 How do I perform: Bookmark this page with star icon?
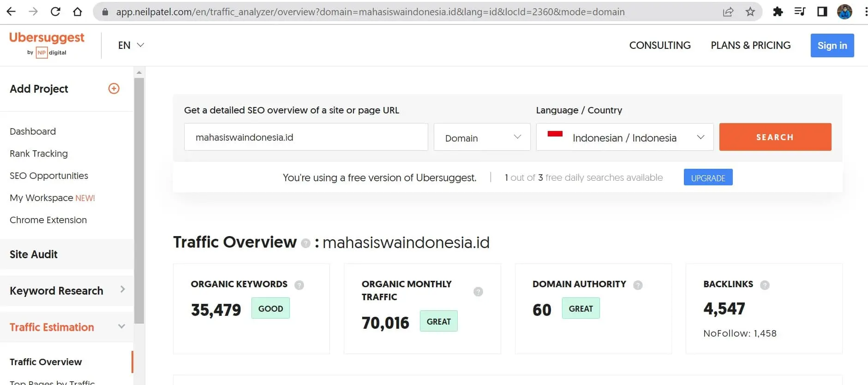(x=750, y=12)
